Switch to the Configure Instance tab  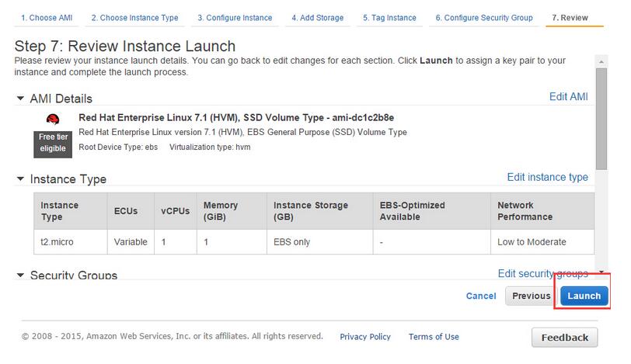click(x=235, y=18)
